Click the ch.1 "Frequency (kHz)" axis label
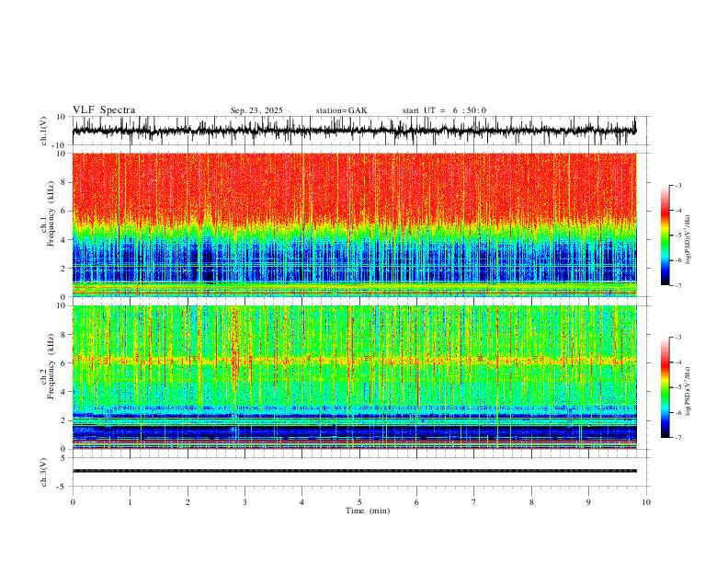The height and width of the screenshot is (563, 728). pyautogui.click(x=51, y=214)
